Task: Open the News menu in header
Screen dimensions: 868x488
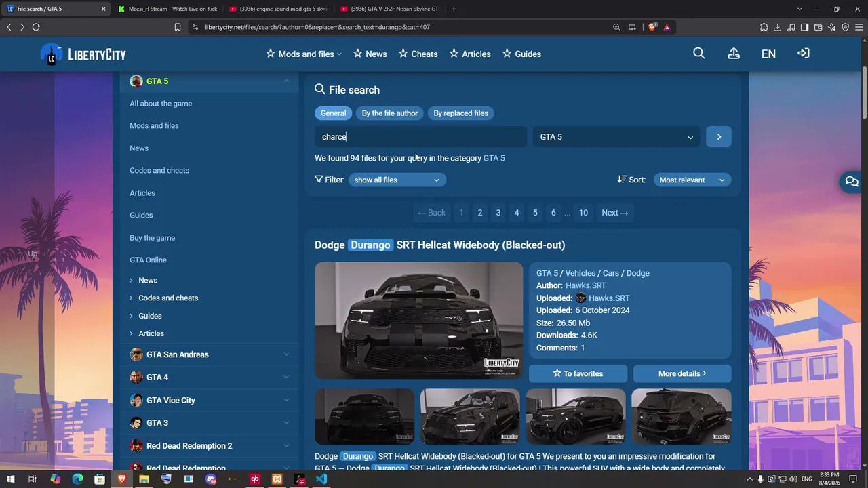Action: click(370, 54)
